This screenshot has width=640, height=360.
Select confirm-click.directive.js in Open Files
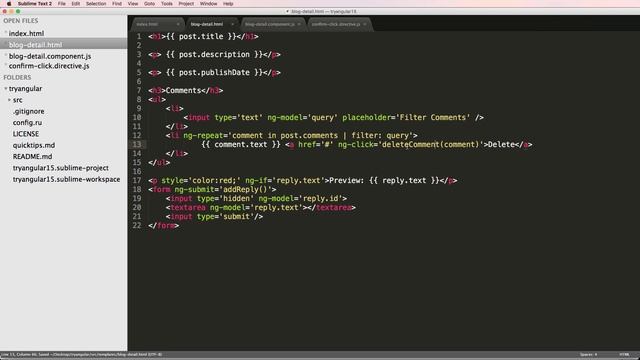click(x=49, y=66)
